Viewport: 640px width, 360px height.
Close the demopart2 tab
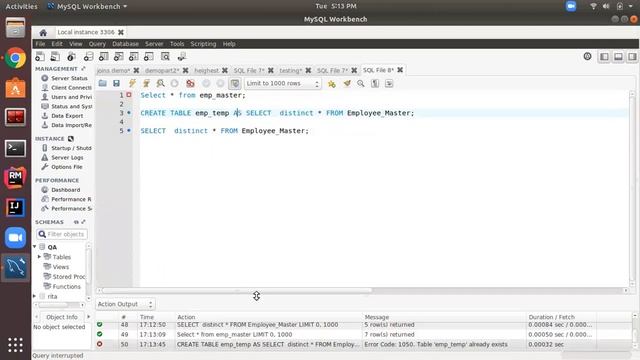pyautogui.click(x=185, y=70)
